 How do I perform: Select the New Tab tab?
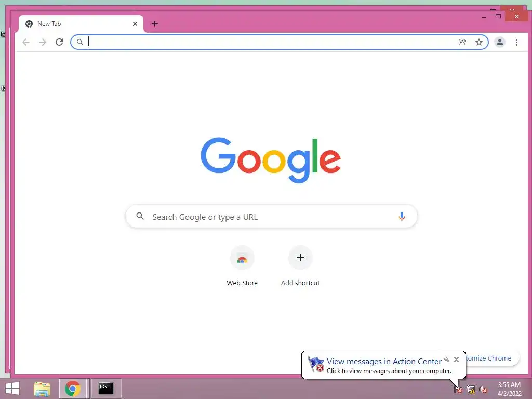[x=81, y=24]
